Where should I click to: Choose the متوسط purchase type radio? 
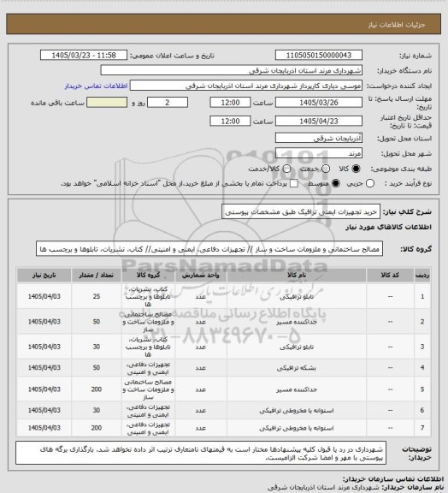click(335, 183)
